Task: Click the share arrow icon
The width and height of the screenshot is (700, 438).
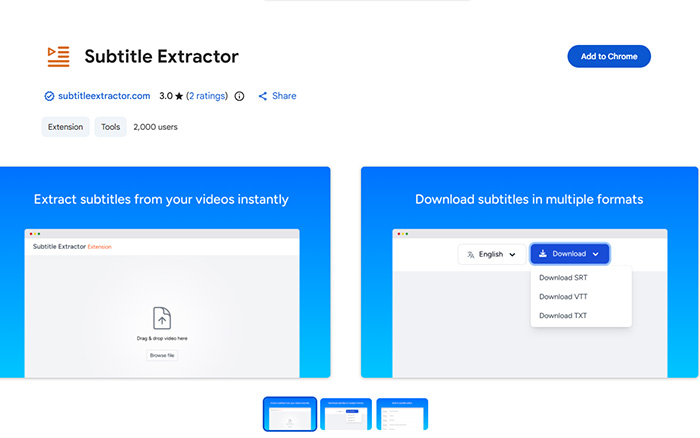Action: [x=263, y=96]
